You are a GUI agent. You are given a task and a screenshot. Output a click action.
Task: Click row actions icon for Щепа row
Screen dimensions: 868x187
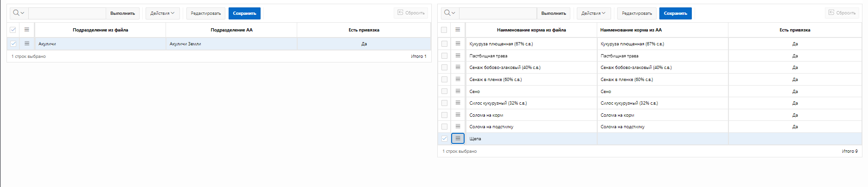(x=458, y=138)
